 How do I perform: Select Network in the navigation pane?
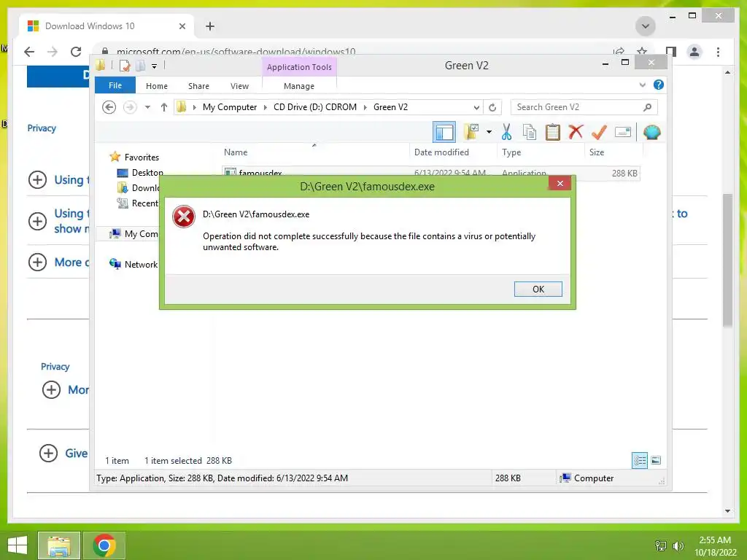click(133, 264)
